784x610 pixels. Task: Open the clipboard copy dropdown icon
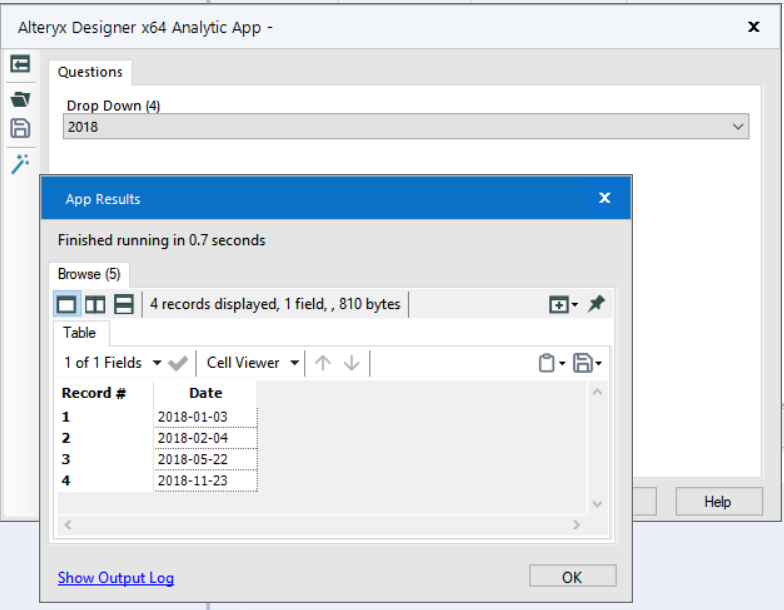552,363
